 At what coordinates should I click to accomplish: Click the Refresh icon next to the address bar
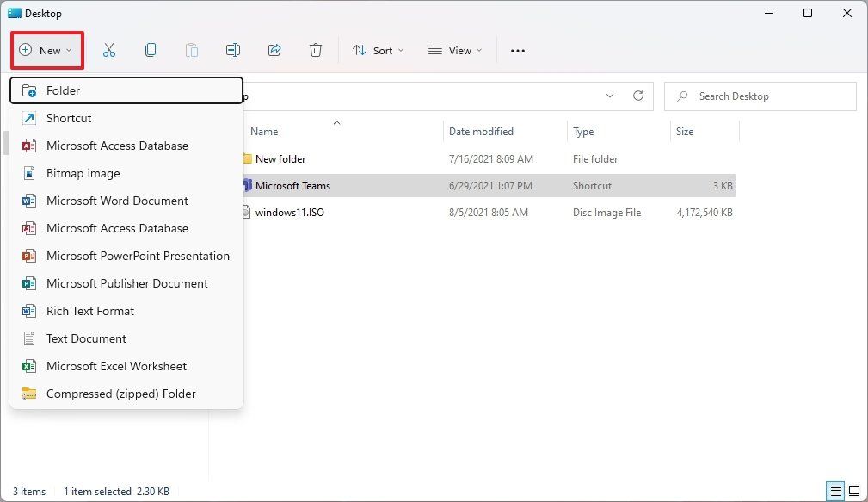tap(637, 96)
